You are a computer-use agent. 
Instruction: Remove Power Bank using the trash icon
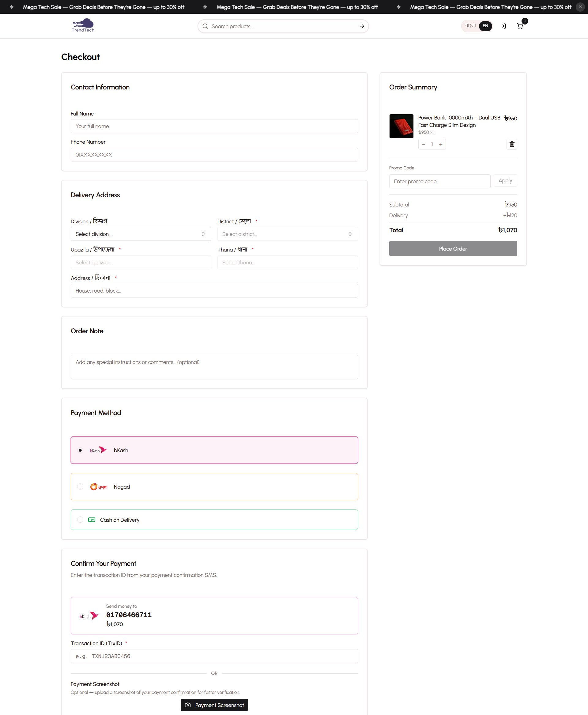tap(512, 144)
